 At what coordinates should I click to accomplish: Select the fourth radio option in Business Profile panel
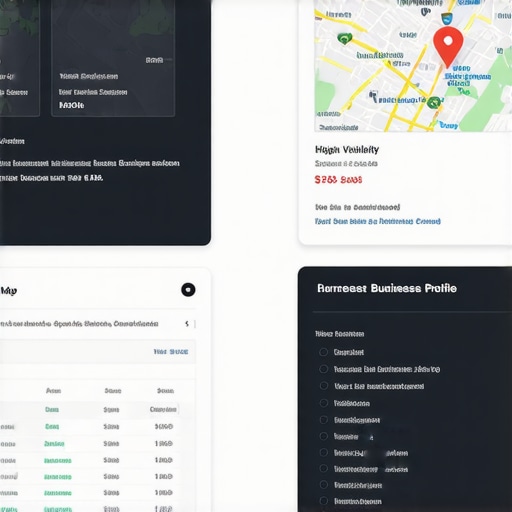(323, 403)
